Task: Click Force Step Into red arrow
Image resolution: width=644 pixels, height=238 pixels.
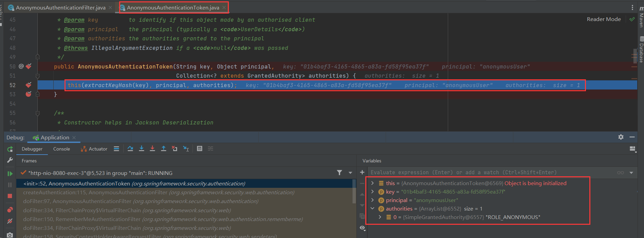Action: (x=152, y=148)
